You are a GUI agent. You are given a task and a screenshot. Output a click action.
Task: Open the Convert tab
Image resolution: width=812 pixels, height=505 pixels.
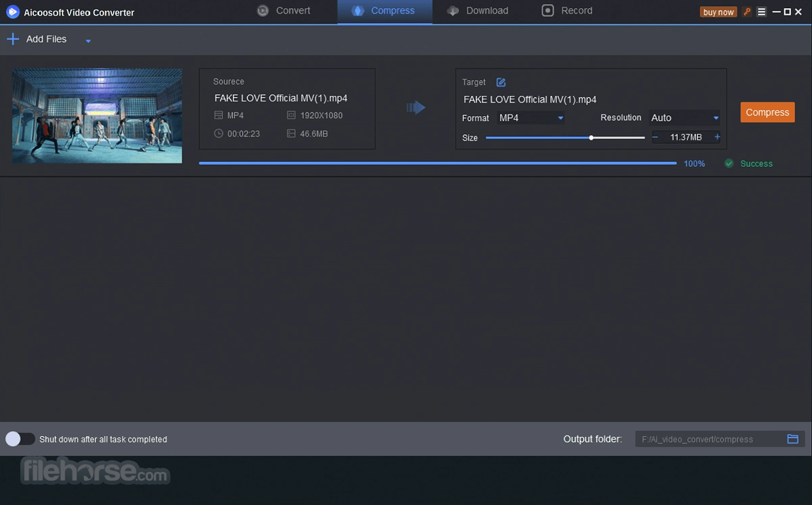click(283, 11)
